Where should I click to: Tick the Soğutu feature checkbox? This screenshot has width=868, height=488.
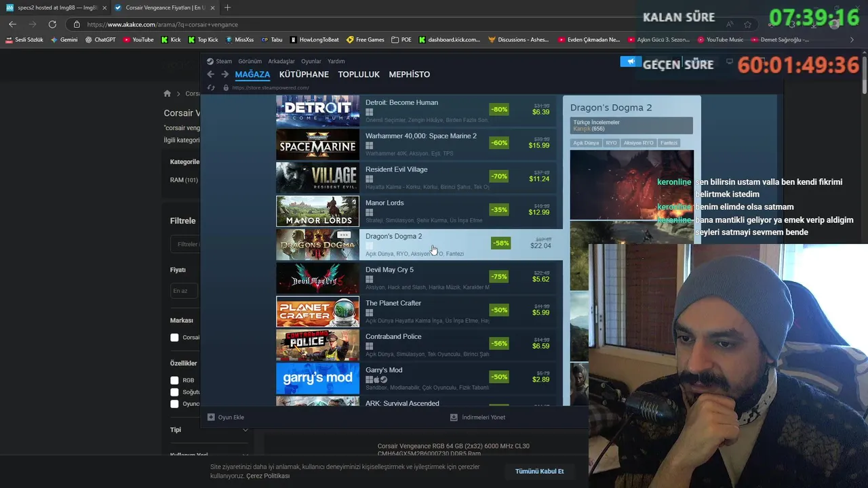[x=174, y=392]
